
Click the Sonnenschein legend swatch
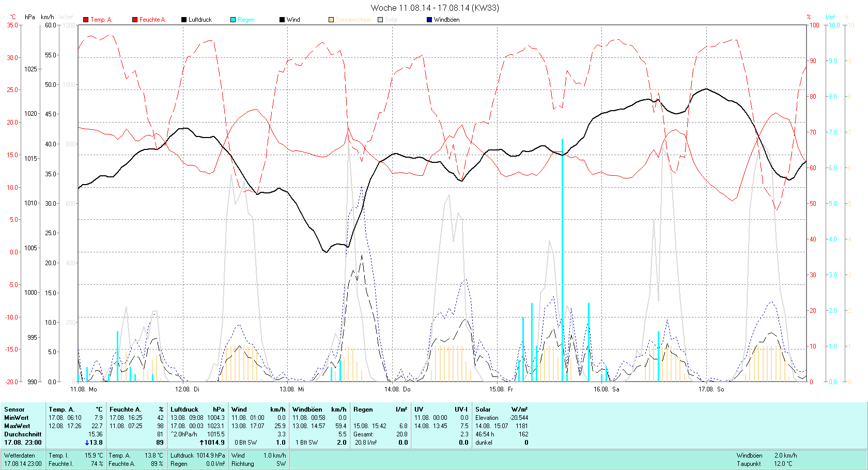pos(331,20)
